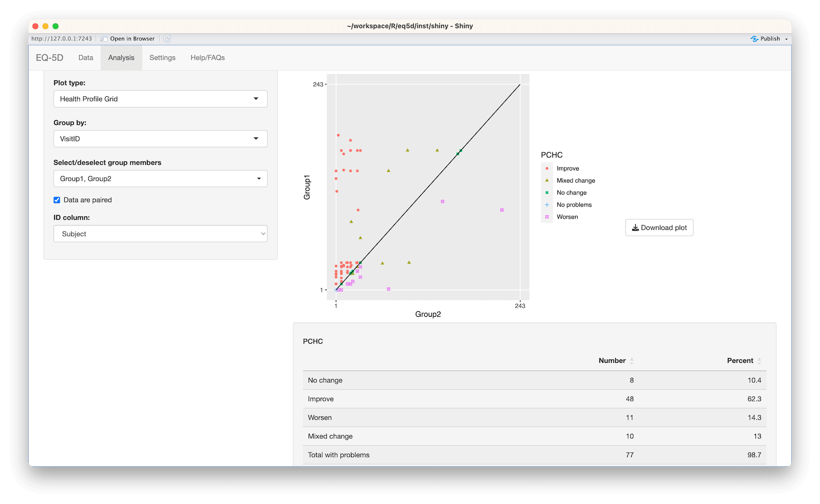Viewport: 820px width, 504px height.
Task: Click the reload page icon in the toolbar
Action: pos(167,38)
